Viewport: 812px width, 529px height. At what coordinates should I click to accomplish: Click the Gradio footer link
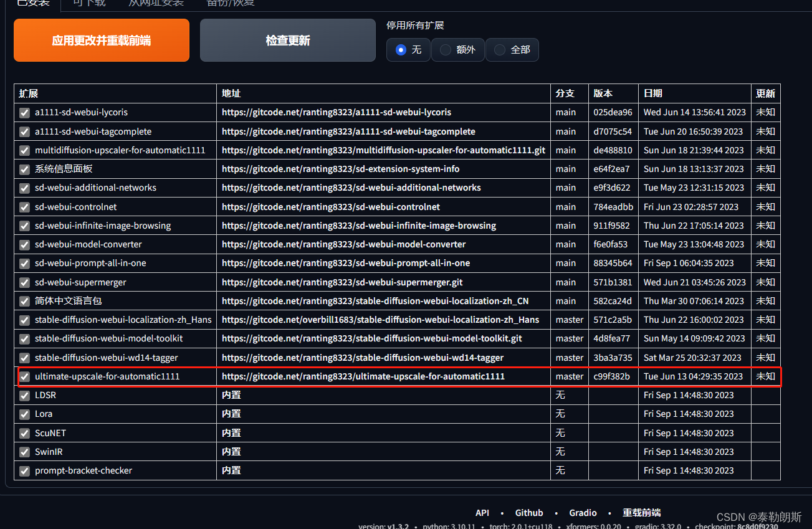pyautogui.click(x=583, y=513)
